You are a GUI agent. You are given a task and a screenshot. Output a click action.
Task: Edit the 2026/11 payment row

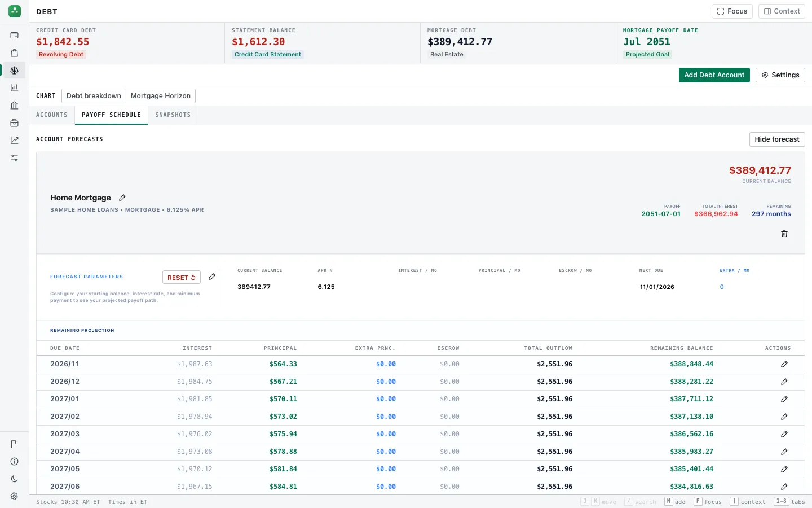[x=784, y=364]
